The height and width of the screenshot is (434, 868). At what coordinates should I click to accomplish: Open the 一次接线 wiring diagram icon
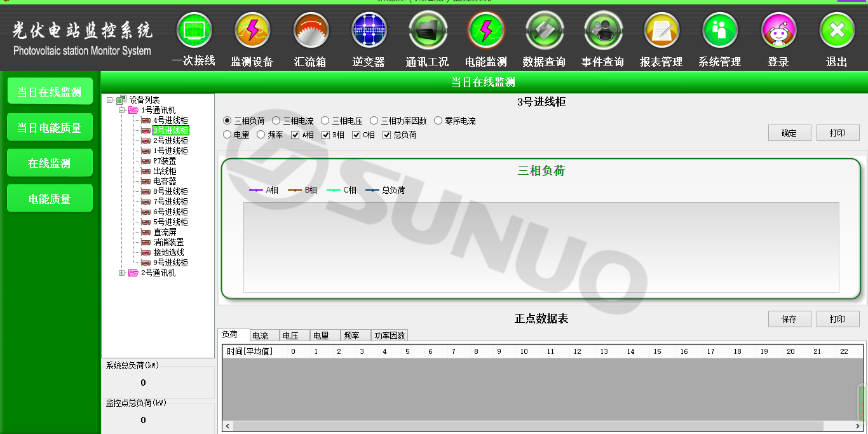pyautogui.click(x=194, y=31)
